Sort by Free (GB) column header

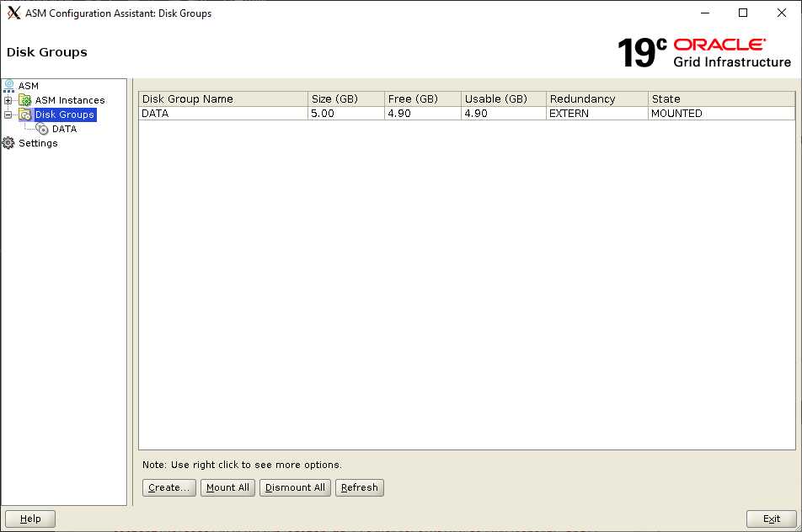point(423,98)
